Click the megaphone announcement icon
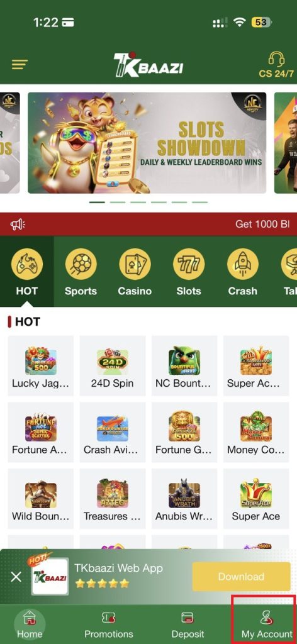The width and height of the screenshot is (297, 644). click(x=17, y=225)
